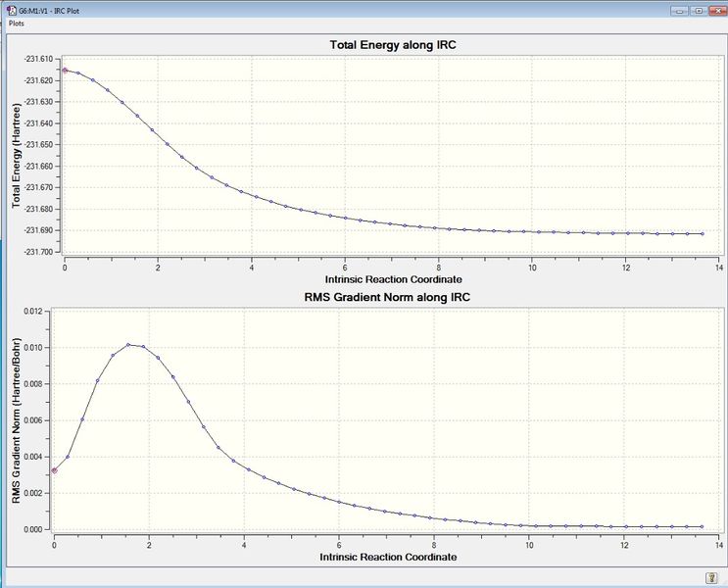This screenshot has height=588, width=728.
Task: Click the 0.012 gradient tick label
Action: (33, 312)
